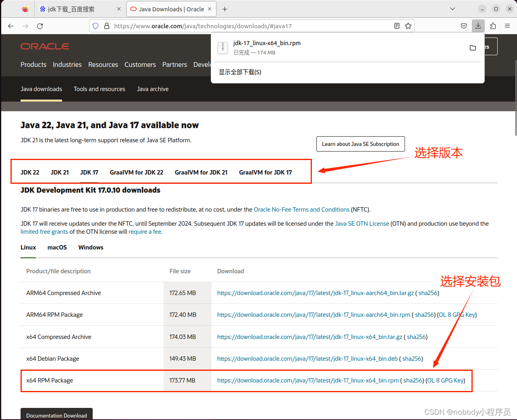The height and width of the screenshot is (420, 517).
Task: Click the padlock site info icon
Action: 107,26
